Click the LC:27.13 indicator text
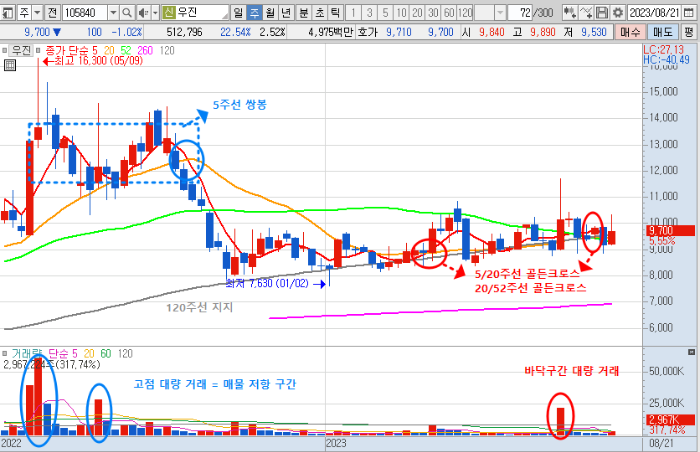The image size is (700, 452). 663,50
